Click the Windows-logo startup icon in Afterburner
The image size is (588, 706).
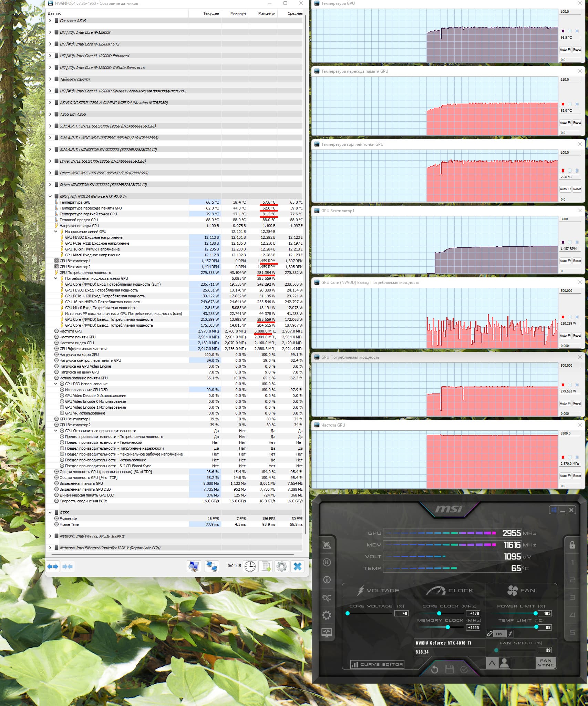(554, 510)
